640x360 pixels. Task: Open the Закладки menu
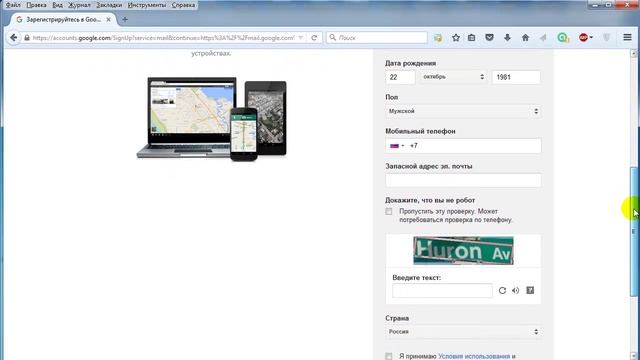[x=109, y=5]
